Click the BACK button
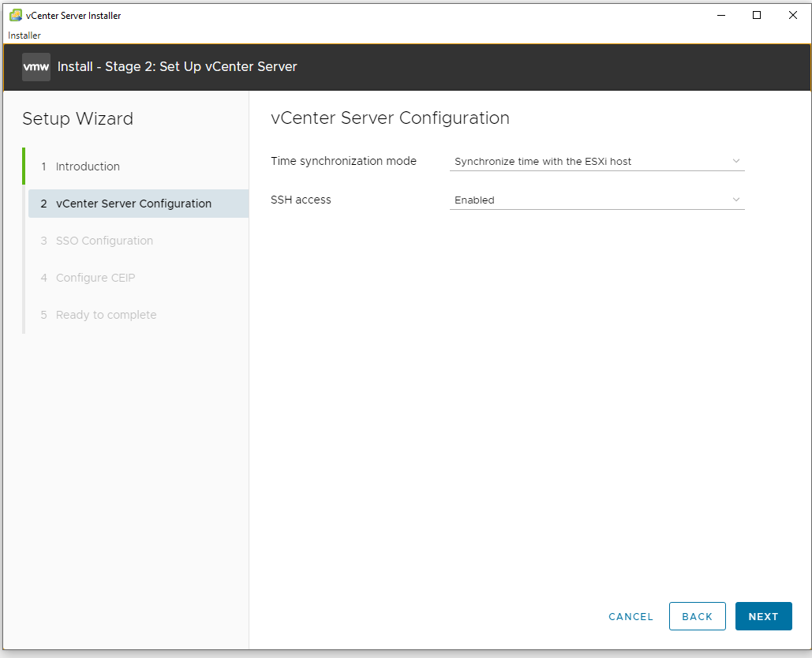 697,616
